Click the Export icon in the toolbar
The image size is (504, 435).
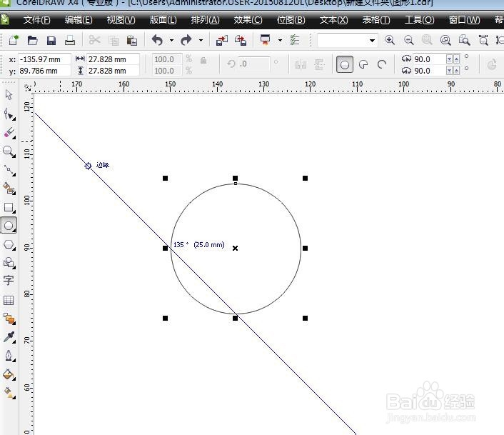(x=241, y=41)
